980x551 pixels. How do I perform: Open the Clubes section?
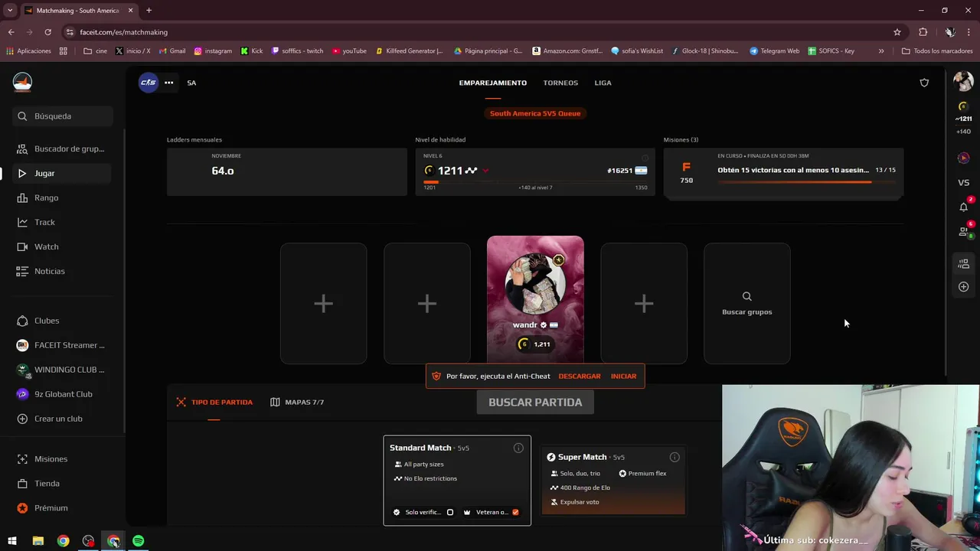click(x=63, y=321)
